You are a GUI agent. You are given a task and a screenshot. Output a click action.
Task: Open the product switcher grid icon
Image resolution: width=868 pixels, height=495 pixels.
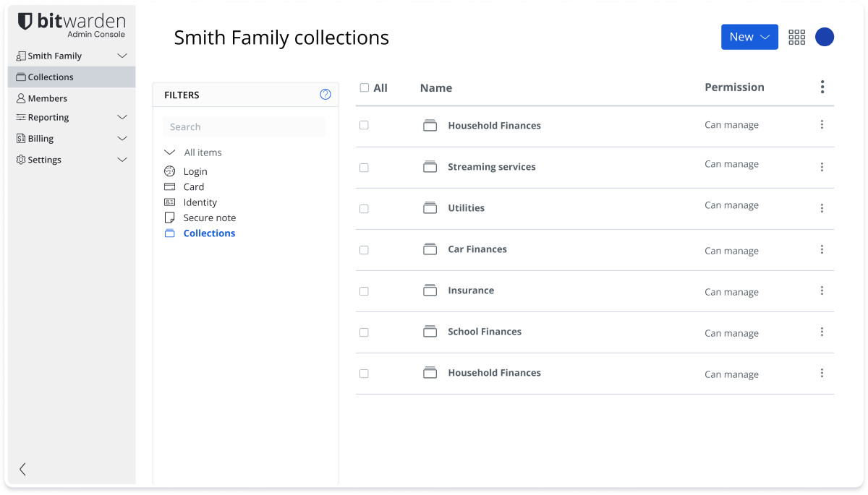pyautogui.click(x=796, y=37)
